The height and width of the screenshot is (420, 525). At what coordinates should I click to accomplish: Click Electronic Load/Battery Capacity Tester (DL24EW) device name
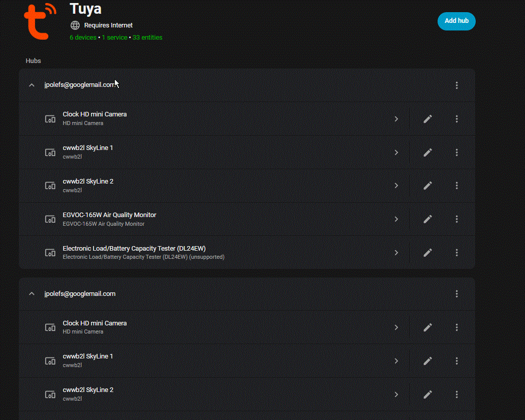pyautogui.click(x=134, y=248)
